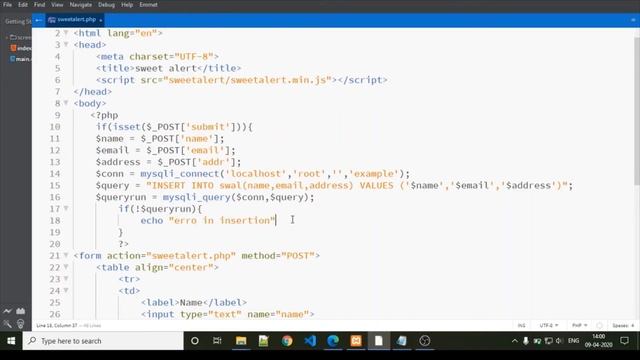This screenshot has width=640, height=360.
Task: Open the Debug menu
Action: [x=106, y=5]
